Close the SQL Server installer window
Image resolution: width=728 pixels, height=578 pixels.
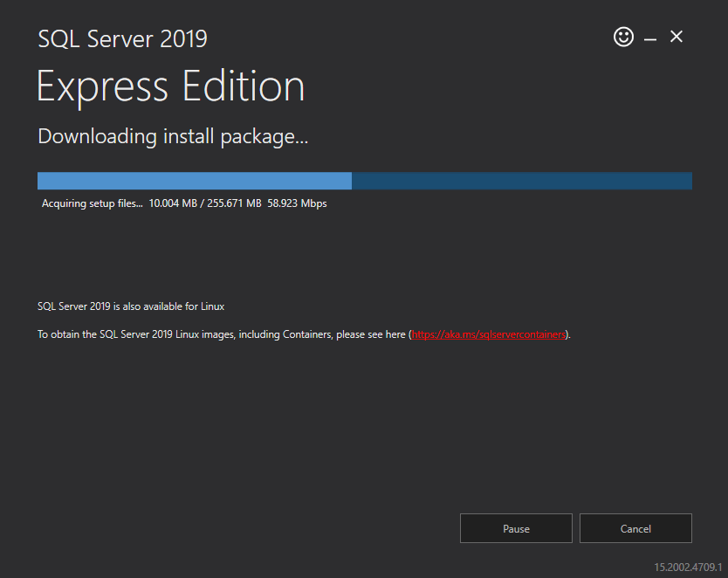[676, 37]
